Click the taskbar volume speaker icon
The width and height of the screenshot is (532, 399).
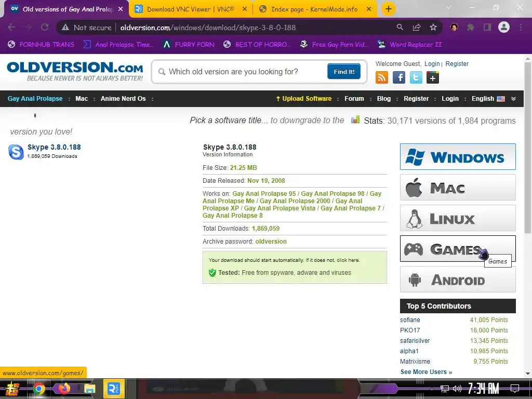457,389
